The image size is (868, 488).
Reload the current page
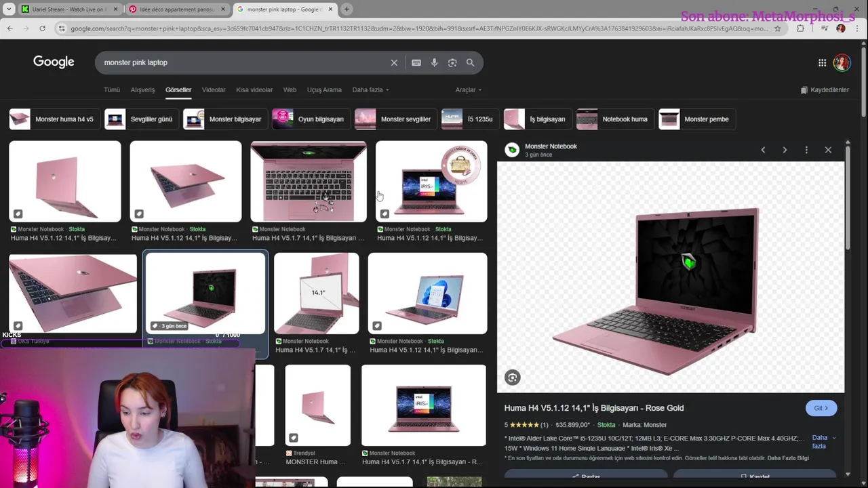[x=42, y=28]
